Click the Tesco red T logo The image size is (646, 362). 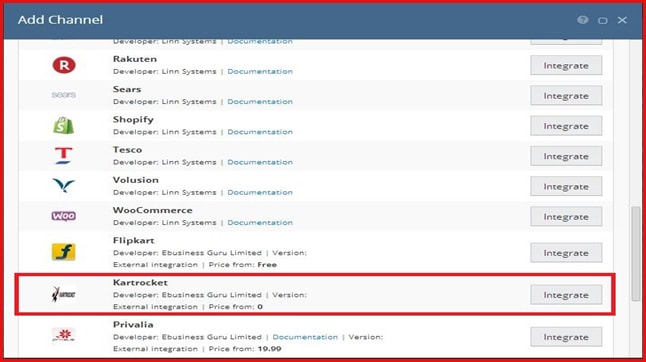63,156
